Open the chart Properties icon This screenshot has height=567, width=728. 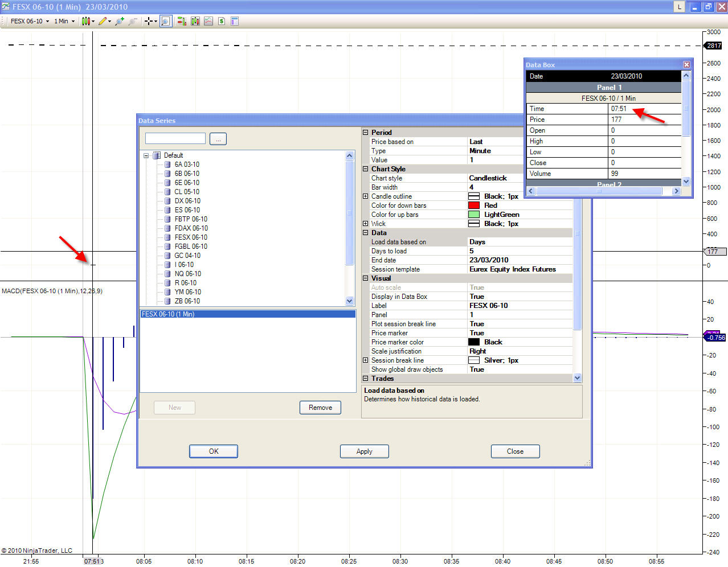235,21
